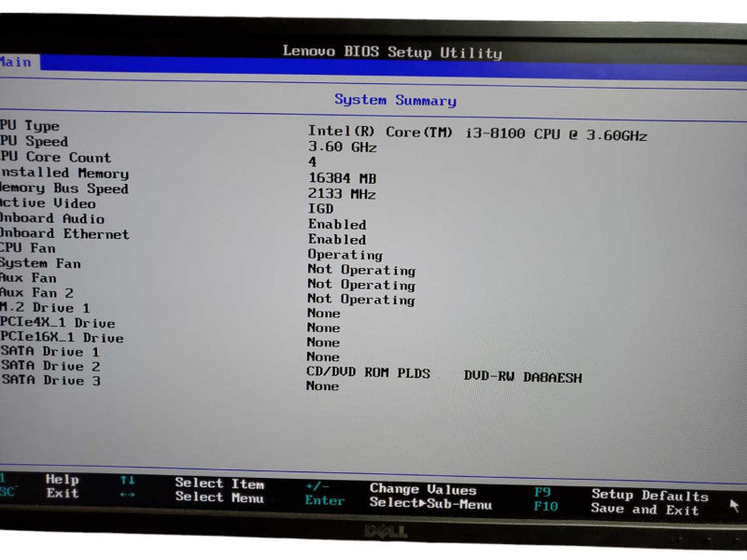Click the CD/DVD ROM PLDS value
Viewport: 747px width, 560px height.
[368, 372]
